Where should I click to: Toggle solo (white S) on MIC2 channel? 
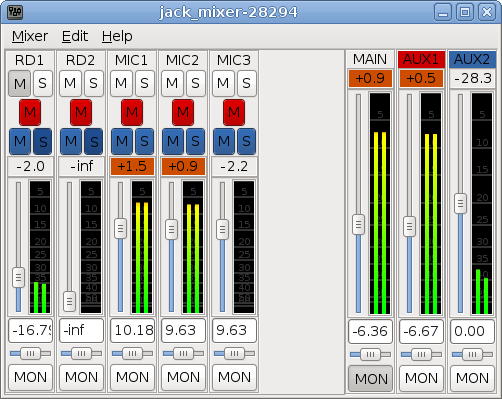pyautogui.click(x=195, y=83)
